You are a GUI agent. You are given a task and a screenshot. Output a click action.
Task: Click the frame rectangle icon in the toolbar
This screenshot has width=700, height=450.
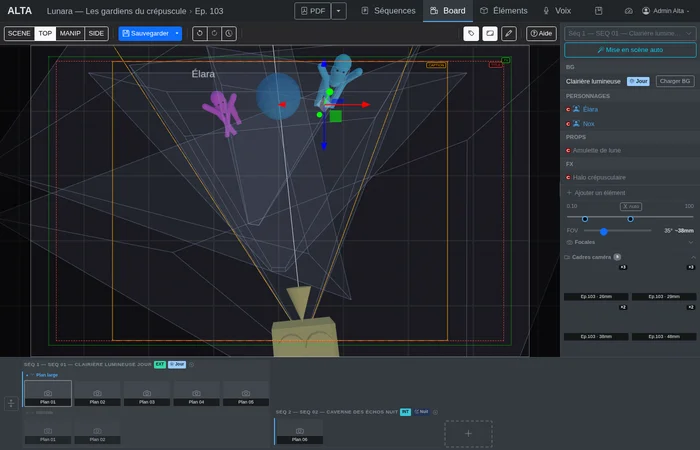[x=490, y=33]
